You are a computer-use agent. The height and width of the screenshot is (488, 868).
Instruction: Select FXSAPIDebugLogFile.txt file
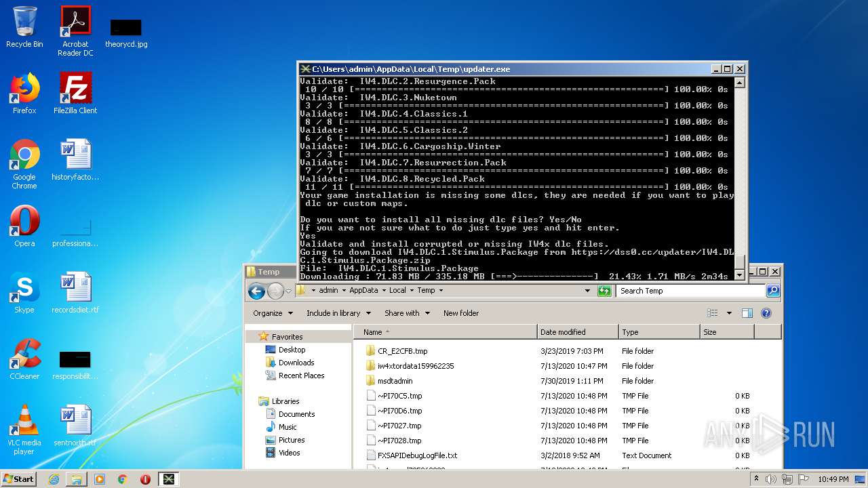(x=417, y=455)
